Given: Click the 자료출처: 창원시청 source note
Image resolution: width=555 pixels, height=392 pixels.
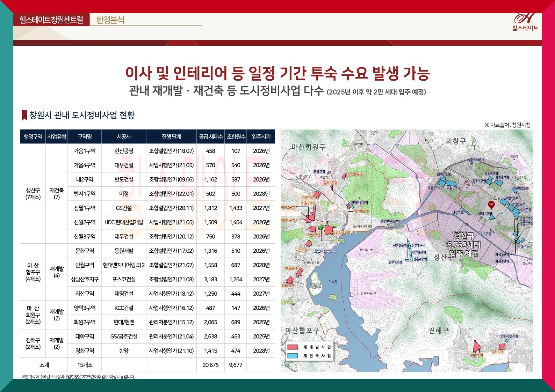Looking at the screenshot, I should 507,125.
